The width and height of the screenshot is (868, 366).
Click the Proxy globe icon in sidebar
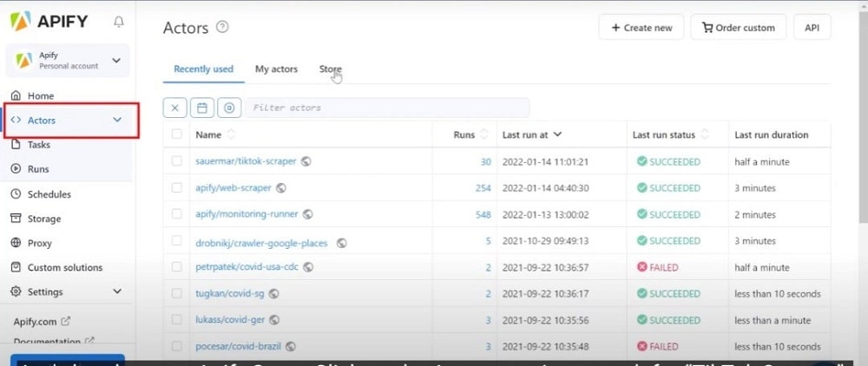(16, 243)
